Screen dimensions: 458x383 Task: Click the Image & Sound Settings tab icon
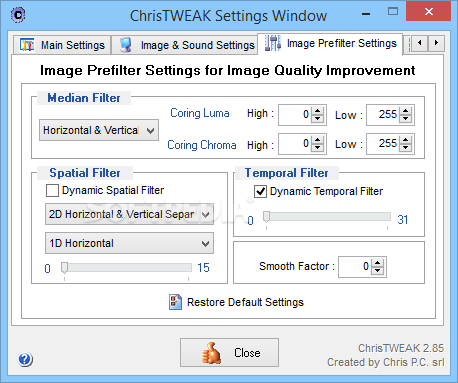tap(126, 45)
